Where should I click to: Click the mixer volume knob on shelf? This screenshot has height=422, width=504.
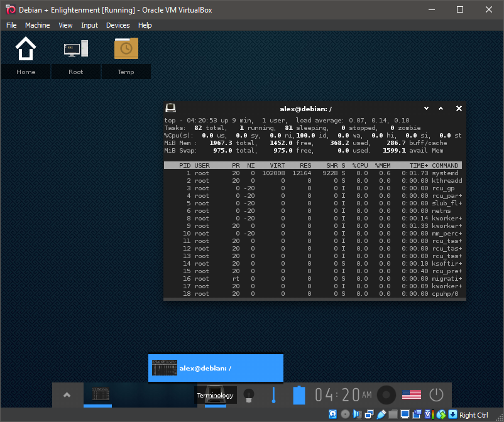click(386, 395)
